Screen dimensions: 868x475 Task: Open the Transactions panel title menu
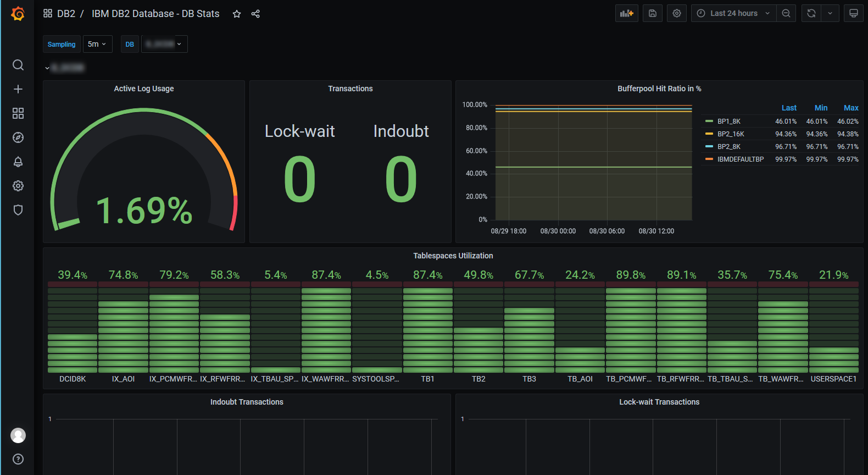pos(350,89)
